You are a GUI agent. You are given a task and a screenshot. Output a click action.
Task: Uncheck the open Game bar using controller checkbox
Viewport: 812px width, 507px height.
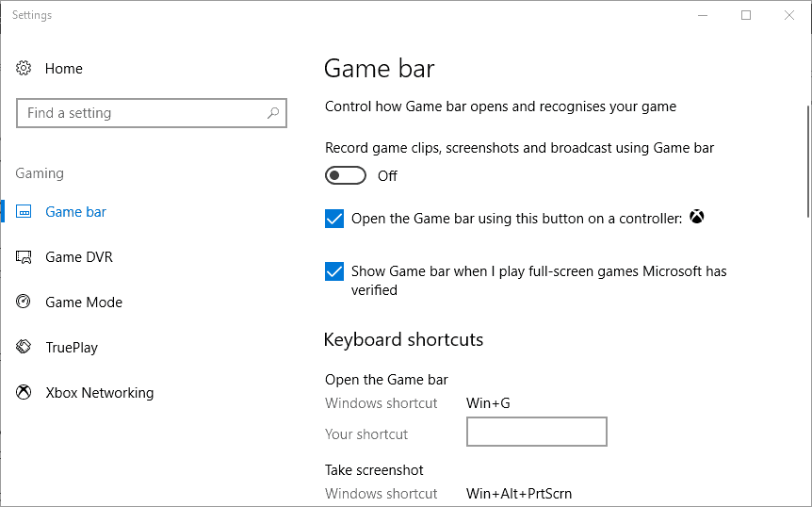coord(334,219)
